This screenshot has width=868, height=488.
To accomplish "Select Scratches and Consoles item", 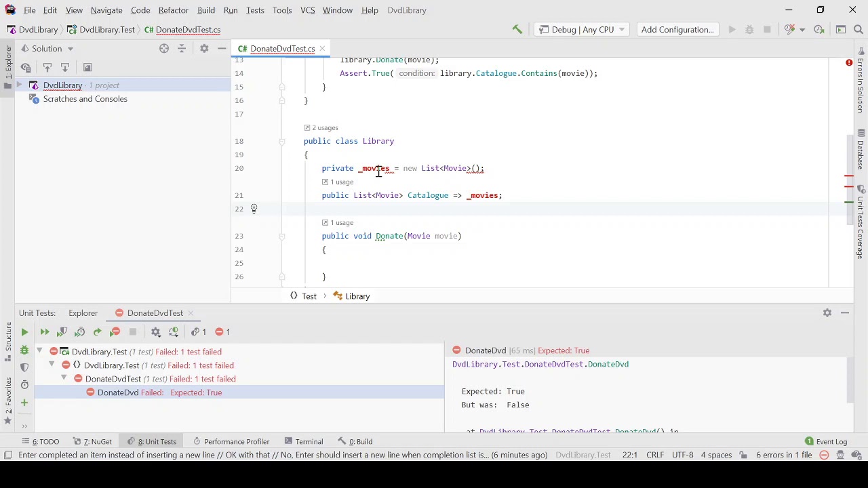I will (x=85, y=99).
